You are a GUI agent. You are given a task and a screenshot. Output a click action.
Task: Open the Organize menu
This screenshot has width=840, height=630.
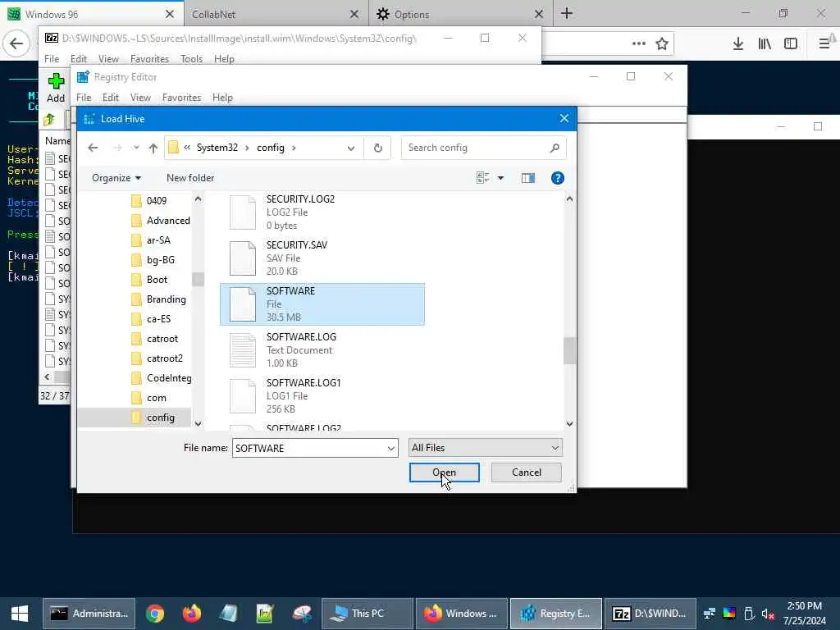click(116, 178)
